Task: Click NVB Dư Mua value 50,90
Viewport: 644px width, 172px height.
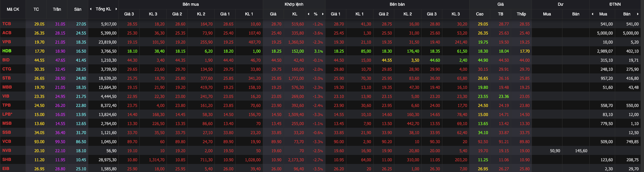Action: coord(555,151)
